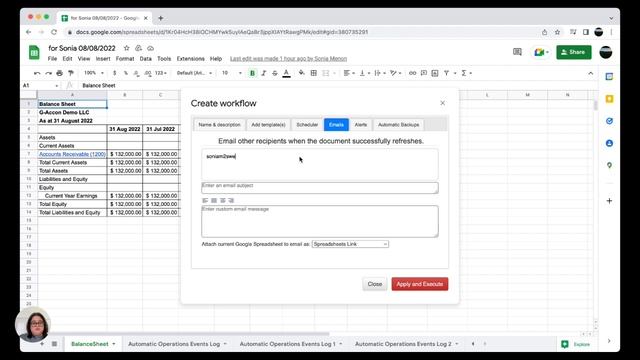640x360 pixels.
Task: Switch to Name & description tab
Action: [x=220, y=124]
